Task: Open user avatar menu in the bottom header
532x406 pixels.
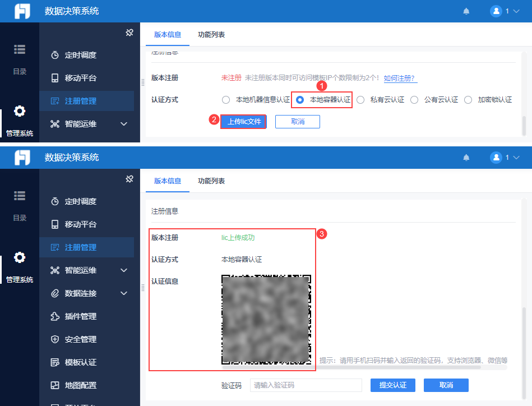Action: point(496,158)
